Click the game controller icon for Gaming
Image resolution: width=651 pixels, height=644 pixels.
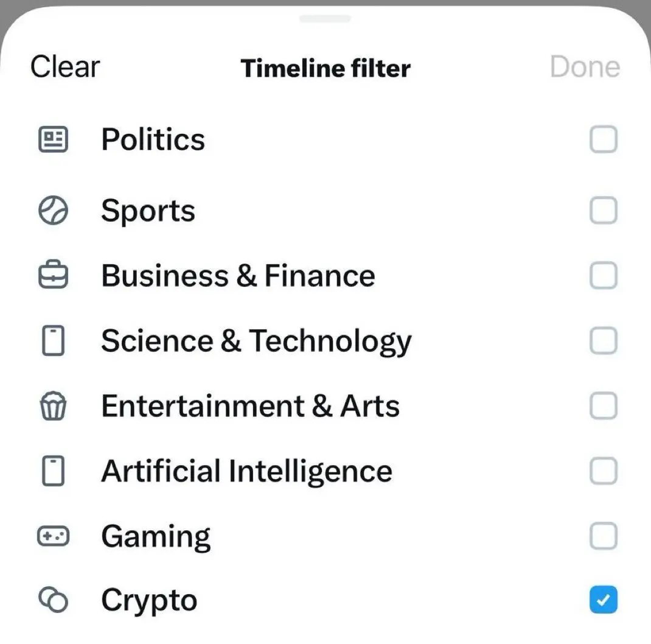coord(54,536)
